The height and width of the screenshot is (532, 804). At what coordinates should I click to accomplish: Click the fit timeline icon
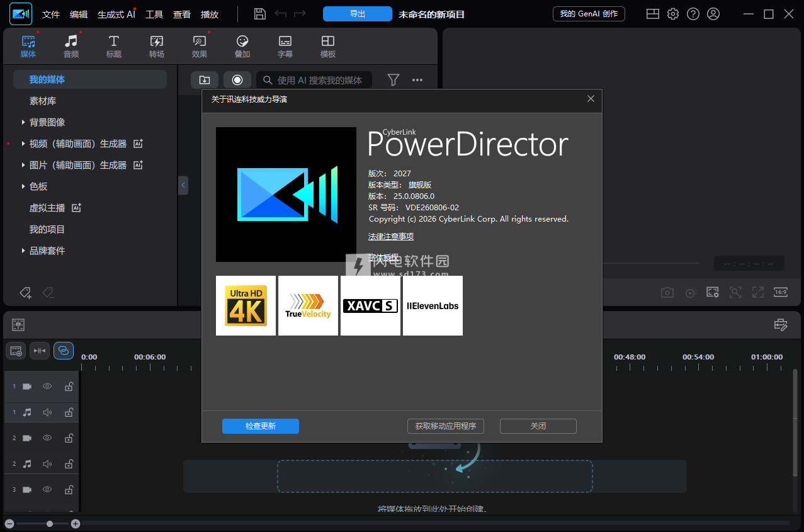pos(40,351)
